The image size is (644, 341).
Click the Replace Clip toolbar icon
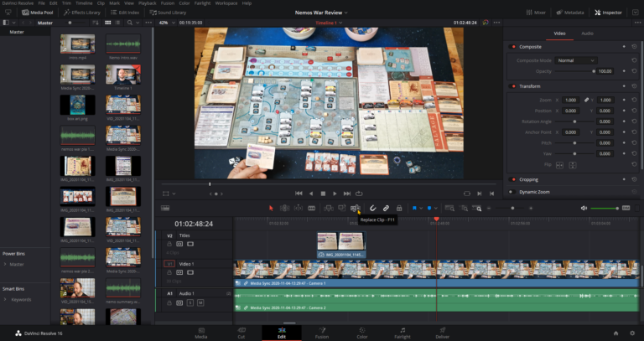pos(356,208)
